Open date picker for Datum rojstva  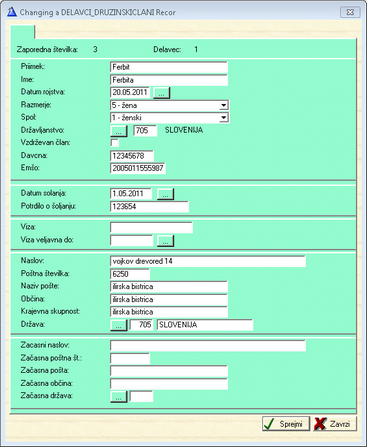tap(162, 93)
